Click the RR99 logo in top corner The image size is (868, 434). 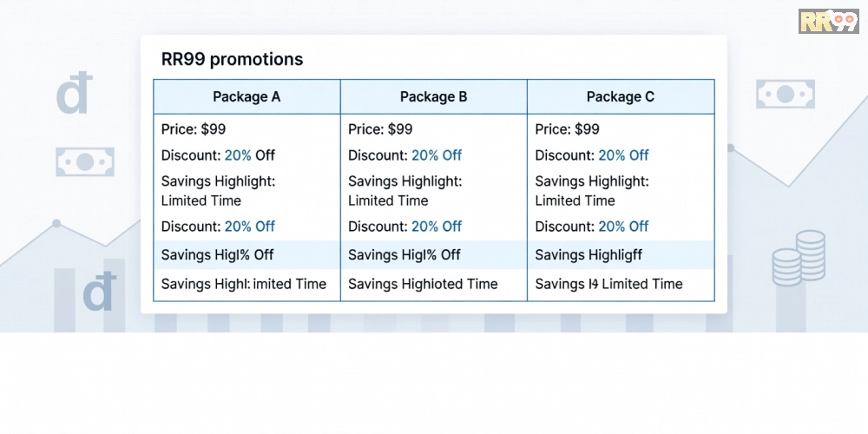(x=829, y=21)
